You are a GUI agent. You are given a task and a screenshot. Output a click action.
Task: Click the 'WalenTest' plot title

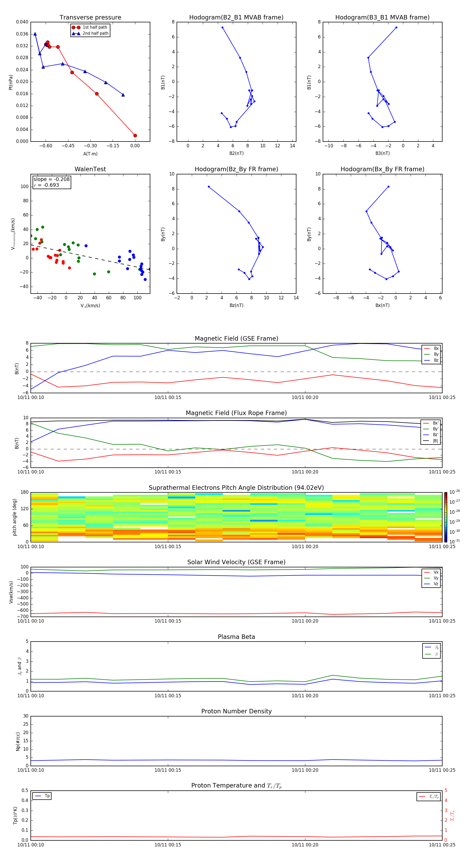coord(90,169)
